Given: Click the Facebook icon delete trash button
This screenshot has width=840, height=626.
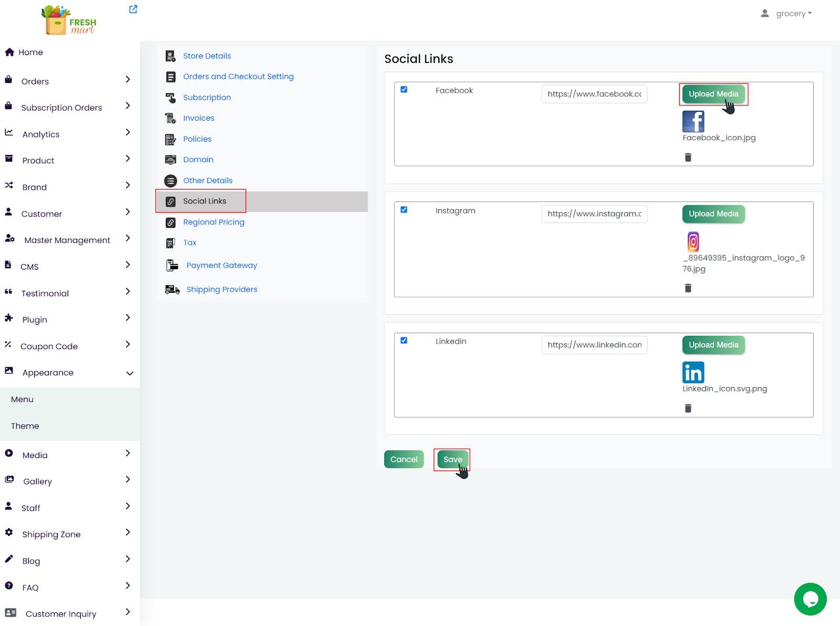Looking at the screenshot, I should (x=688, y=157).
